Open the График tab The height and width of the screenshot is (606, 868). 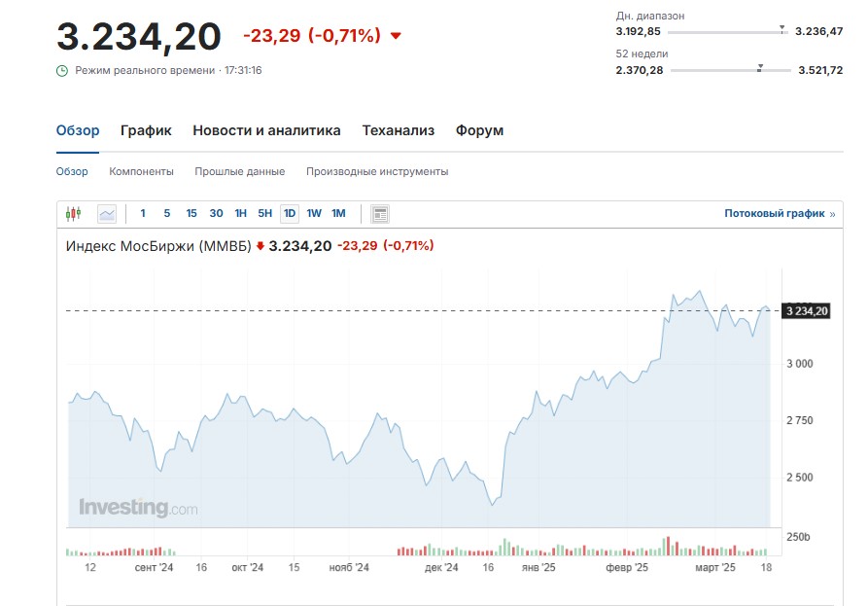(146, 130)
